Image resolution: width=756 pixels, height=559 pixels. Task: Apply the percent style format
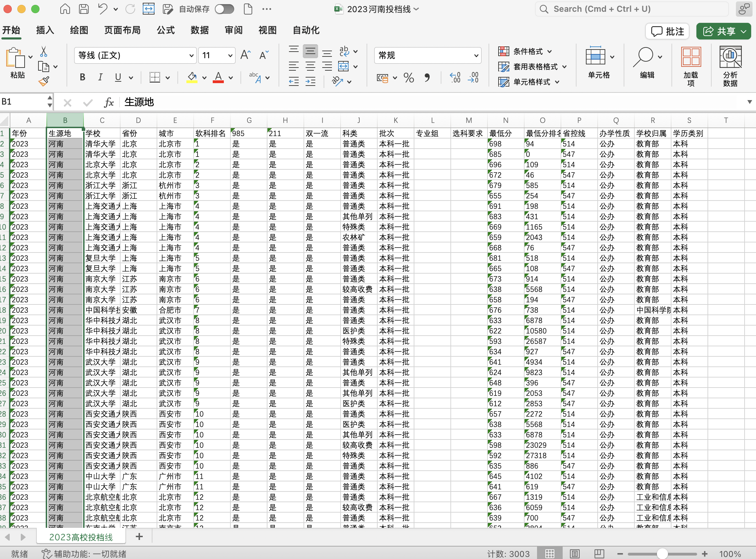[x=408, y=78]
